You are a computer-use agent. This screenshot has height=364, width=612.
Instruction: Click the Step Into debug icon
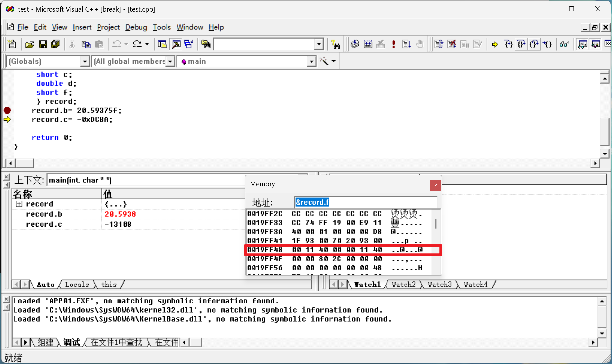[x=509, y=44]
